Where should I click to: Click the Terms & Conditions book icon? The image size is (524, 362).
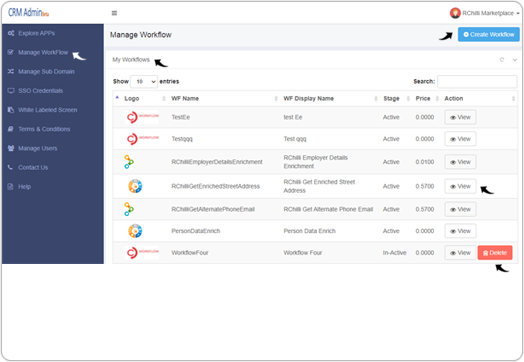click(x=10, y=129)
